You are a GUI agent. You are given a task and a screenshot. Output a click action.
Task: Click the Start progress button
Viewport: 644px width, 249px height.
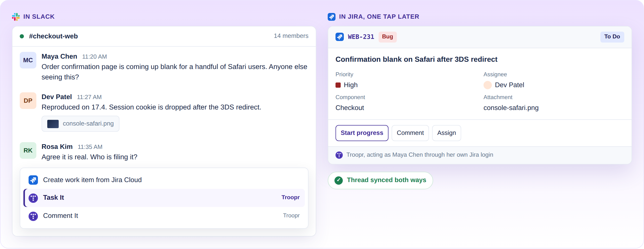click(x=362, y=133)
